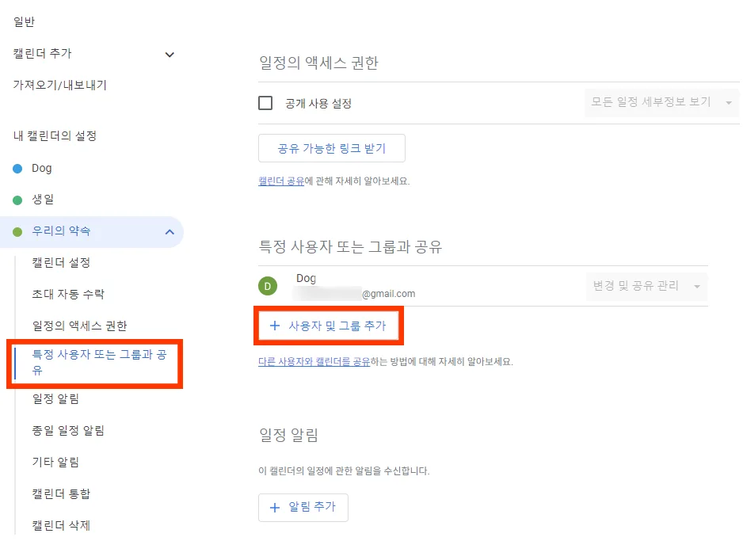Open the 모든 일정 세부정보 보기 dropdown

click(661, 102)
